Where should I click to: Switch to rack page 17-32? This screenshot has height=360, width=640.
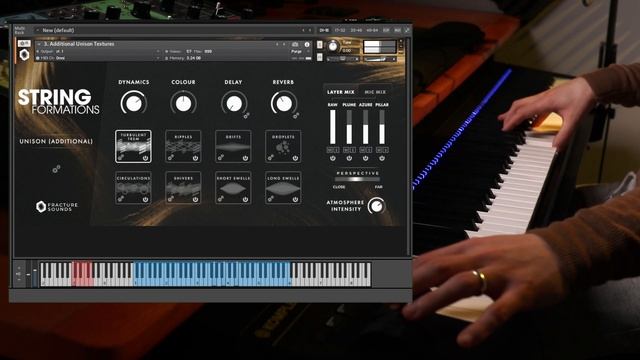[340, 30]
